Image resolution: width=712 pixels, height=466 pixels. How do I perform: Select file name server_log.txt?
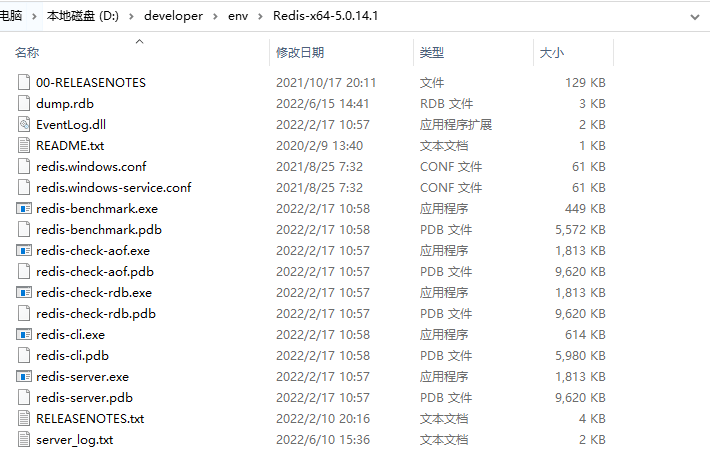pos(74,440)
